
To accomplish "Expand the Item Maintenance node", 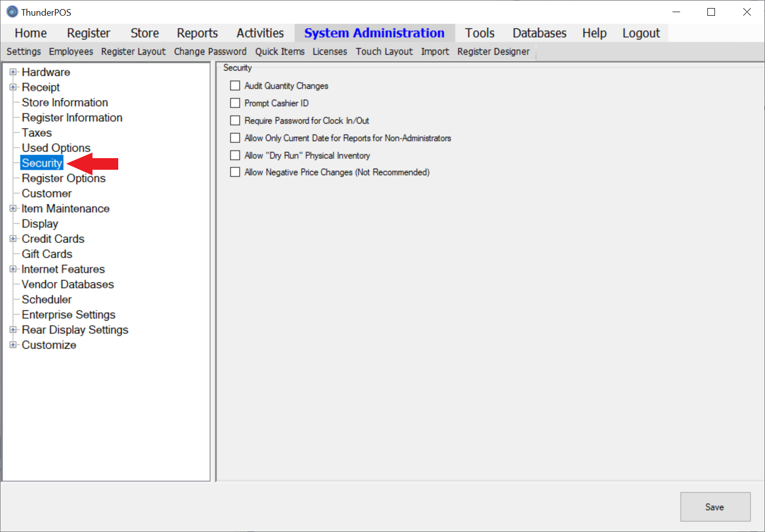I will (x=13, y=209).
